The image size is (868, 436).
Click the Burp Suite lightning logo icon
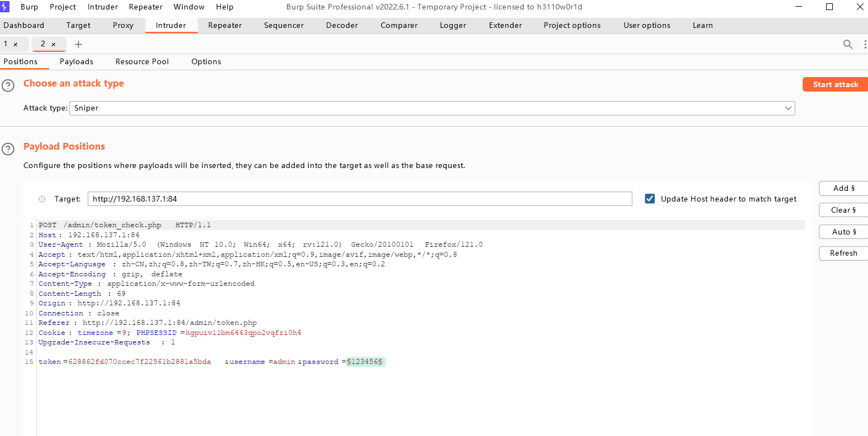[x=5, y=7]
